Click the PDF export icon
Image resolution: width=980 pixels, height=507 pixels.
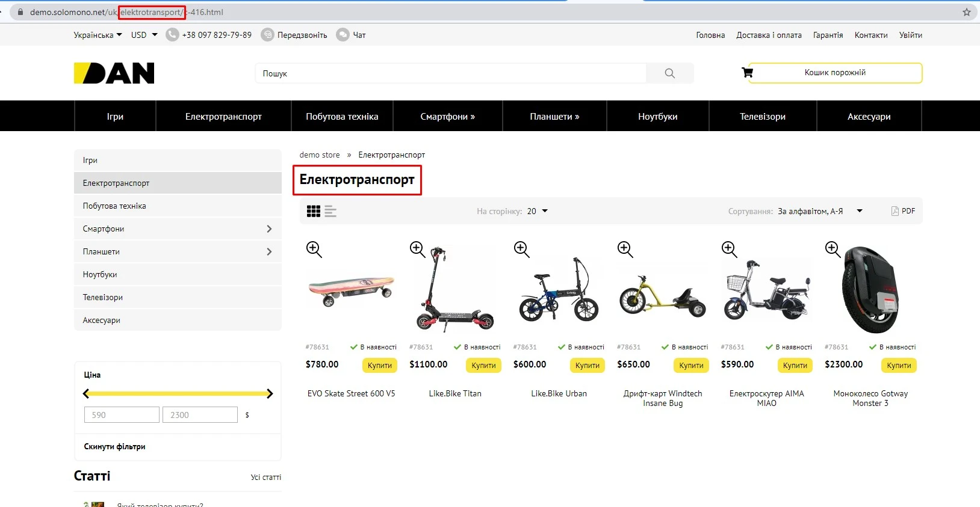[x=895, y=211]
